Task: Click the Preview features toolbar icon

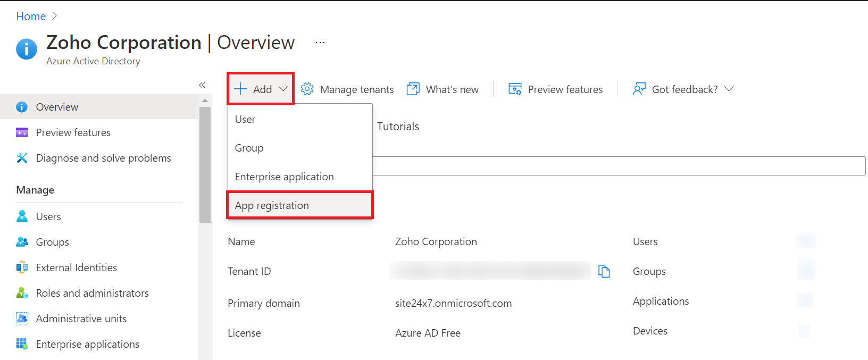Action: [515, 89]
